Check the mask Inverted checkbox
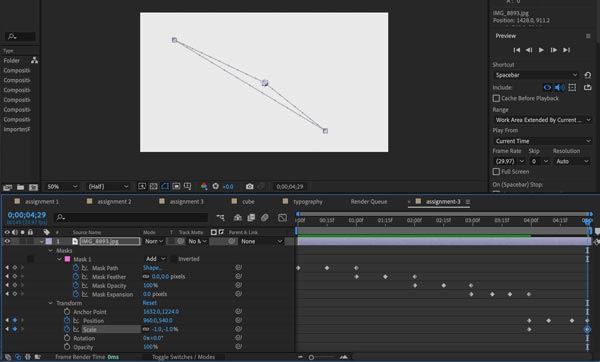The width and height of the screenshot is (600, 362). pos(173,259)
